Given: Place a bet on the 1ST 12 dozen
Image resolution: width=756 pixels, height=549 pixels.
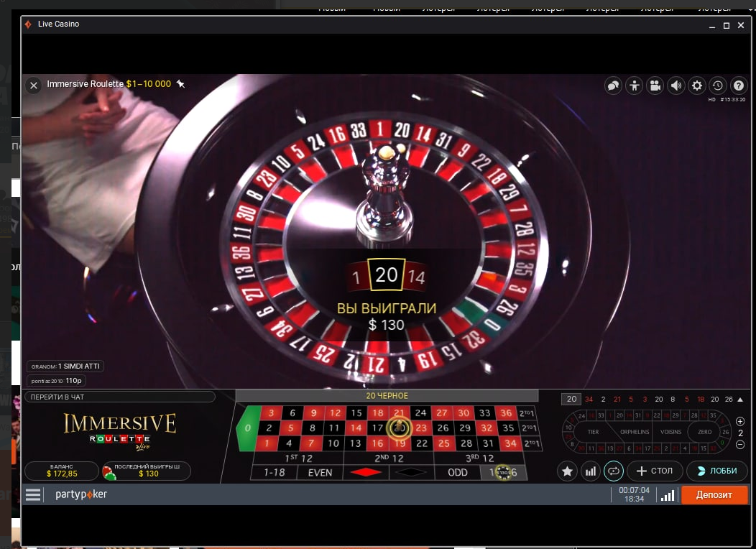Looking at the screenshot, I should (x=298, y=458).
